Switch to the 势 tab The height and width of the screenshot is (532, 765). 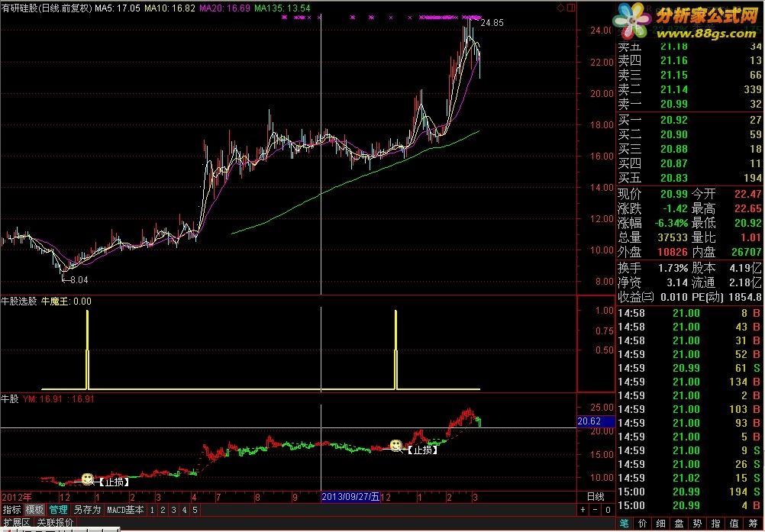[x=697, y=524]
